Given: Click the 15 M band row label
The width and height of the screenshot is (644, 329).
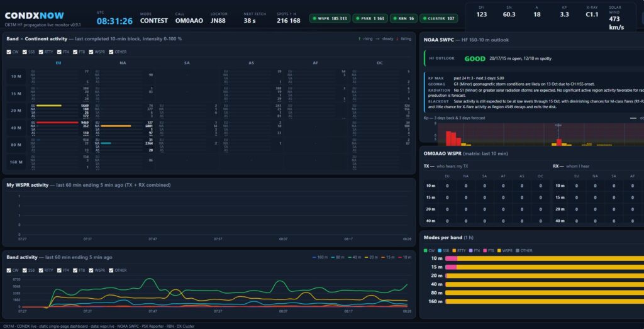Looking at the screenshot, I should tap(16, 94).
